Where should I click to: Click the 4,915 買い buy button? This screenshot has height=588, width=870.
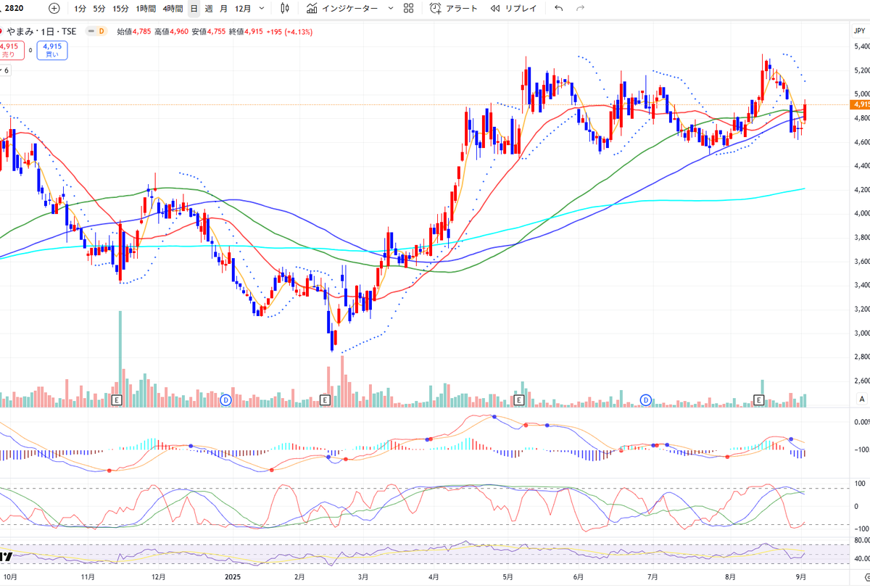pos(52,50)
